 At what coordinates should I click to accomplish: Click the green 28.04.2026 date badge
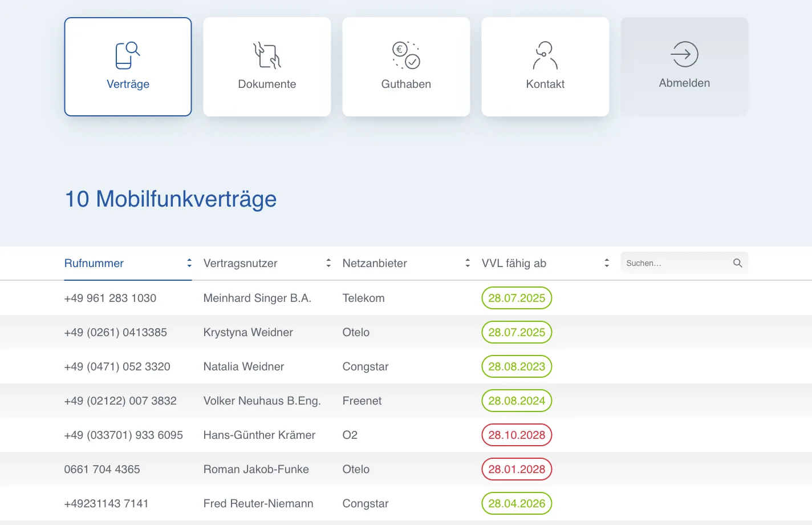click(x=517, y=503)
